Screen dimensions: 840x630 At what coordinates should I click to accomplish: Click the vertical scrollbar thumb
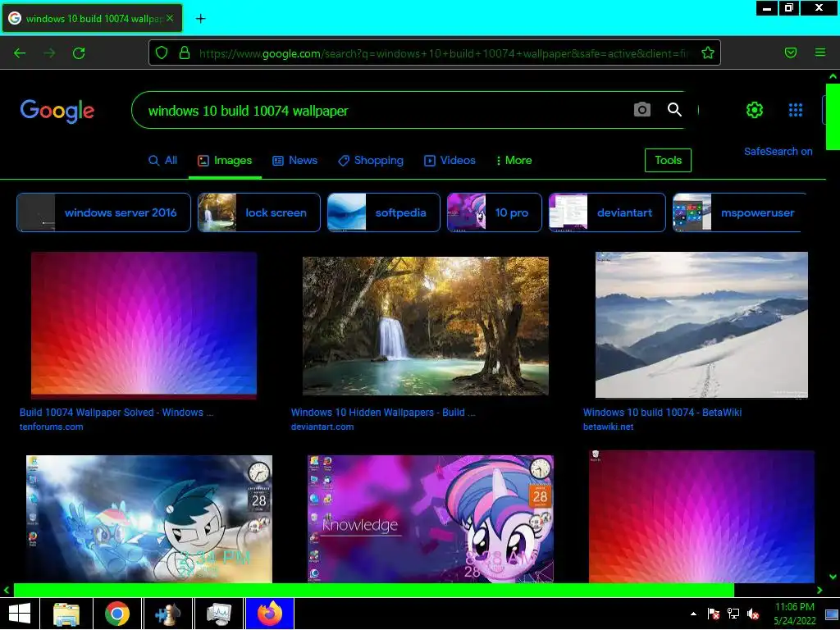[833, 116]
